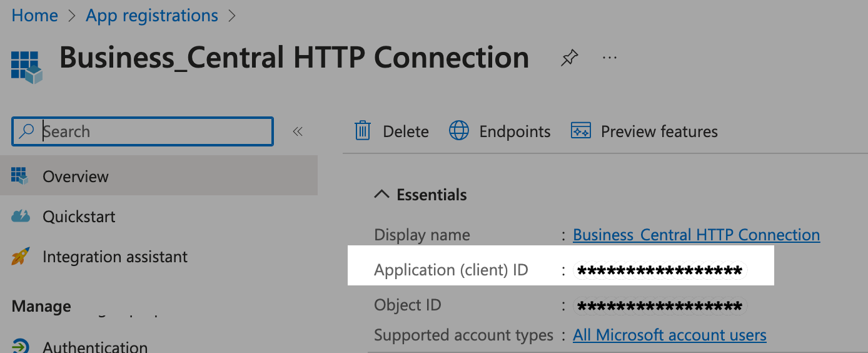868x353 pixels.
Task: Click the Application (client) ID label
Action: 452,270
